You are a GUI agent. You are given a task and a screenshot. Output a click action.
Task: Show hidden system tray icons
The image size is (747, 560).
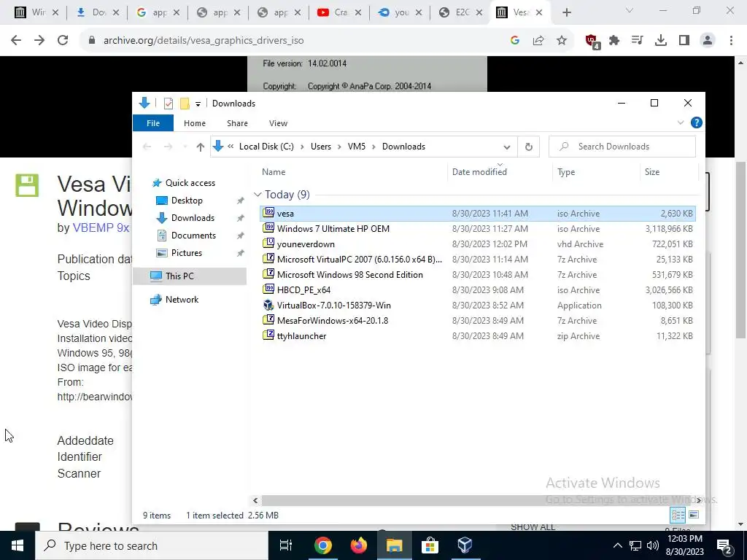click(617, 545)
